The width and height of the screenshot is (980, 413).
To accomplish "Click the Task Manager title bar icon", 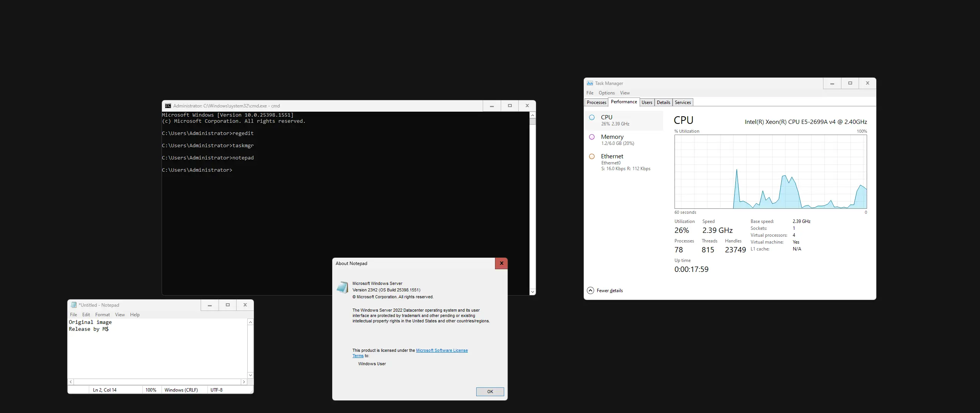I will click(x=590, y=83).
